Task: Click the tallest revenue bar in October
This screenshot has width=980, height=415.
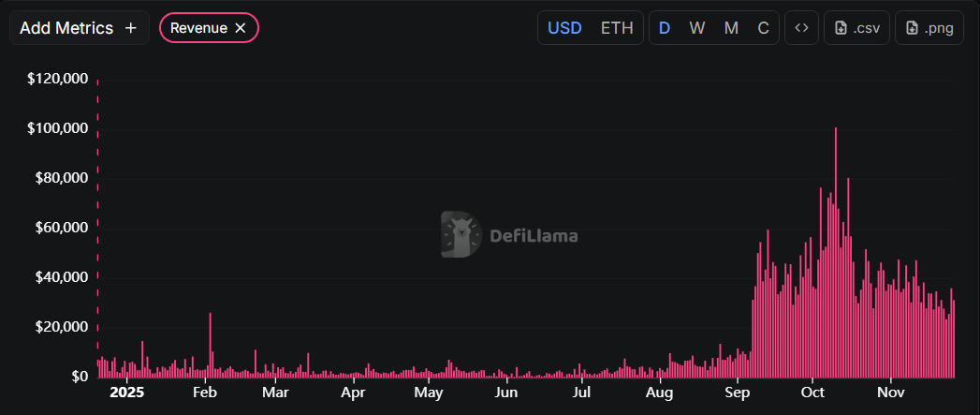Action: [835, 253]
